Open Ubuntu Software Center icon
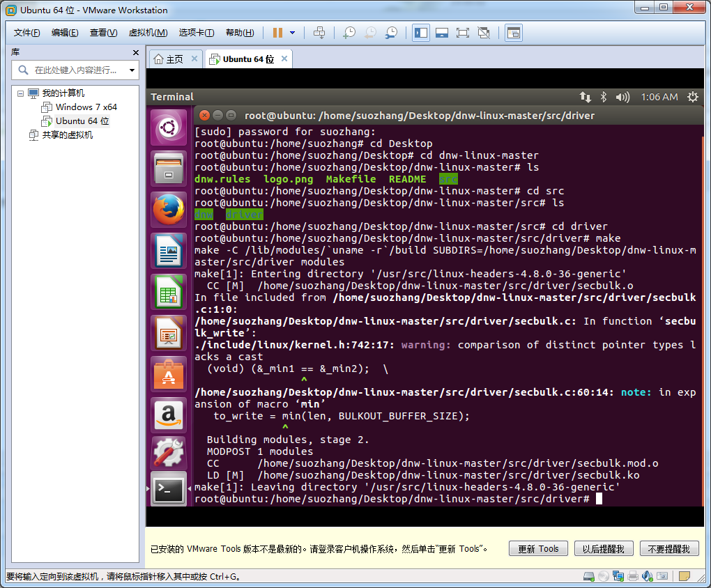The height and width of the screenshot is (588, 711). pyautogui.click(x=169, y=374)
